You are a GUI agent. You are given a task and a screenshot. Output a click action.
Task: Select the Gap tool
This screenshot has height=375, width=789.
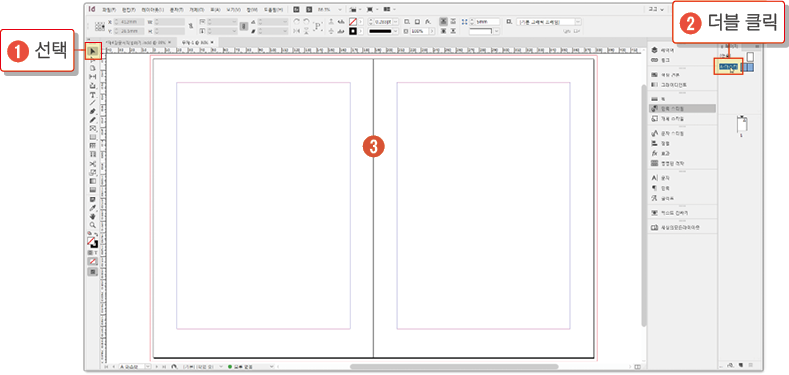(x=93, y=76)
